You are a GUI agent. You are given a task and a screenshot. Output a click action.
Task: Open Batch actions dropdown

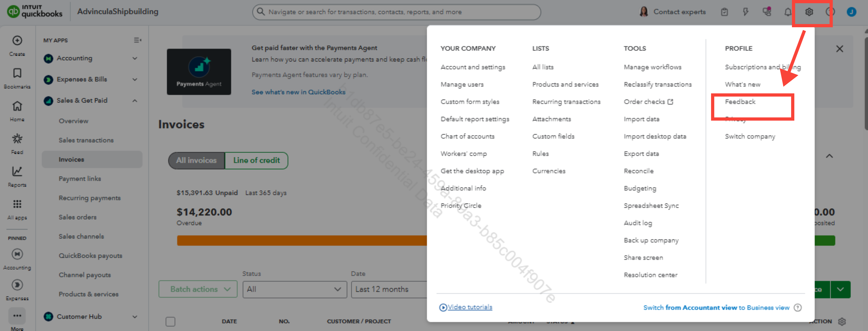pyautogui.click(x=198, y=289)
